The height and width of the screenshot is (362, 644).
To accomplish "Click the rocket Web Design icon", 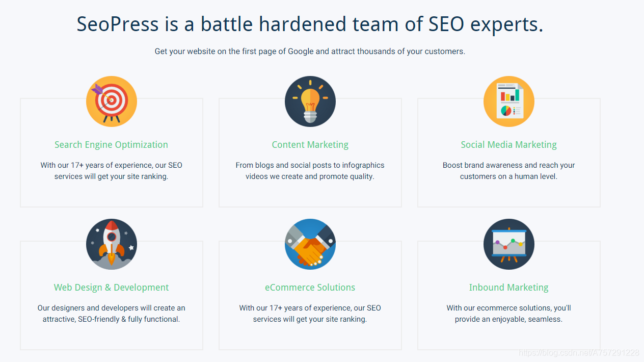I will coord(112,244).
